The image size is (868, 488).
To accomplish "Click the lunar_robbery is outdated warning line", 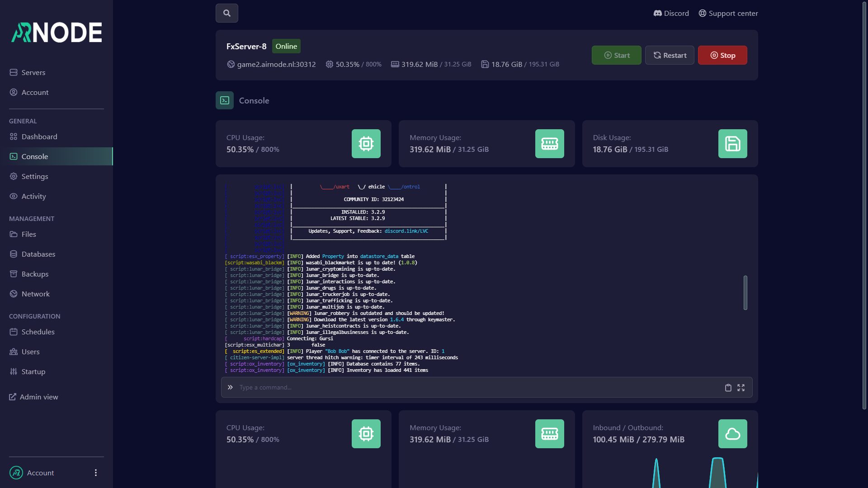I will point(335,313).
